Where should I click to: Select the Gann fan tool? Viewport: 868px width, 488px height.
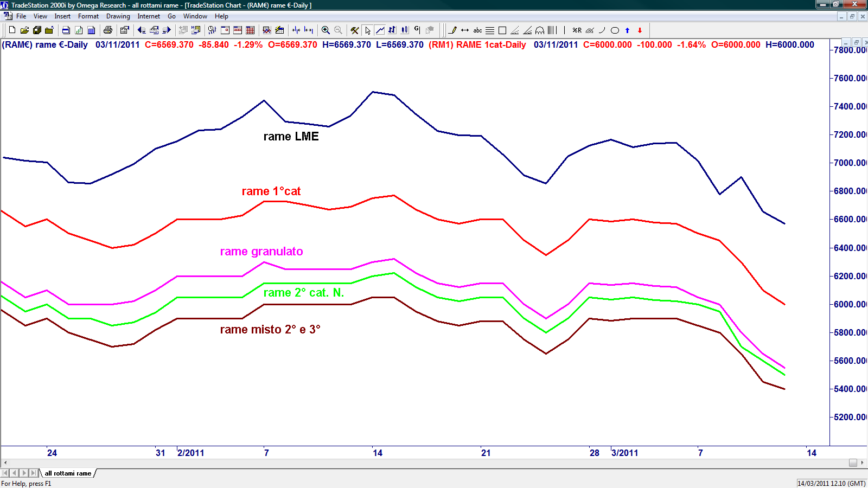click(527, 30)
